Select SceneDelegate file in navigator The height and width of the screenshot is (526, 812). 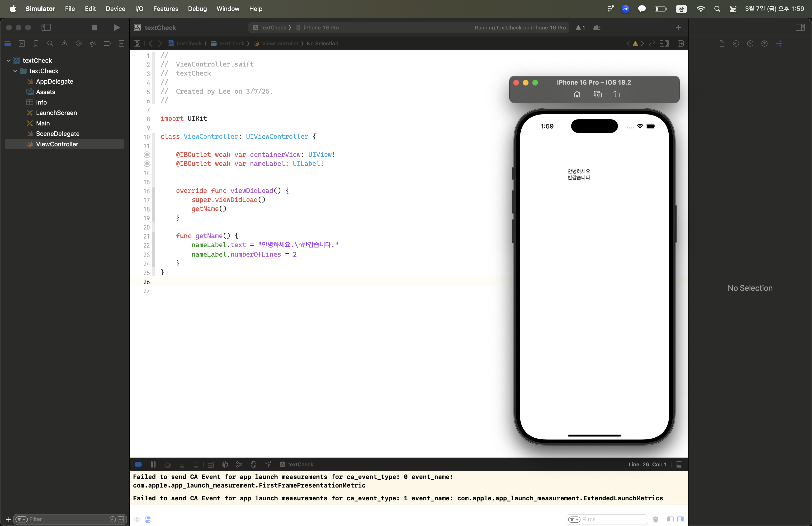[57, 134]
